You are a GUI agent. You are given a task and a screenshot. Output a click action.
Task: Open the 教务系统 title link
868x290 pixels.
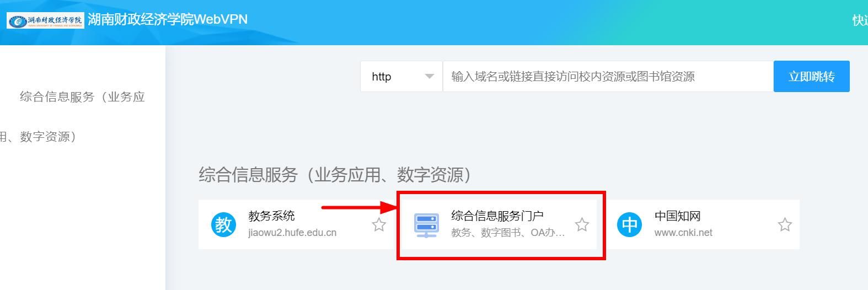point(271,216)
